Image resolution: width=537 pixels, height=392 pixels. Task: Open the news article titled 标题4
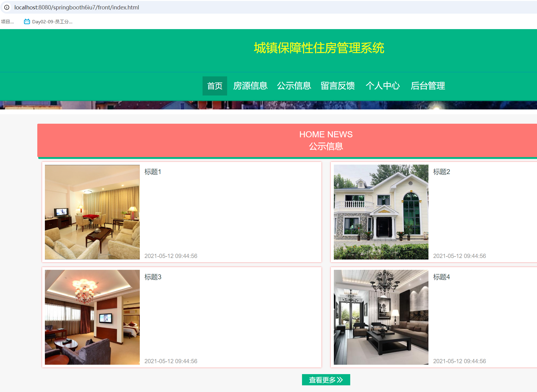pyautogui.click(x=441, y=276)
